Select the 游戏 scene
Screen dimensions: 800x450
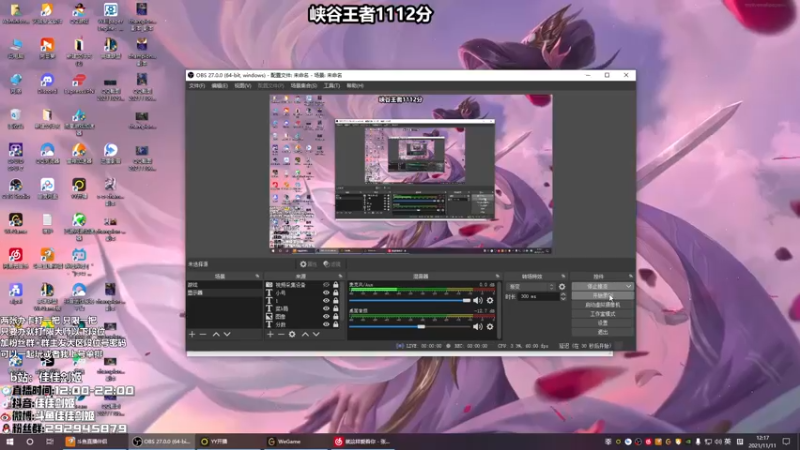[224, 285]
